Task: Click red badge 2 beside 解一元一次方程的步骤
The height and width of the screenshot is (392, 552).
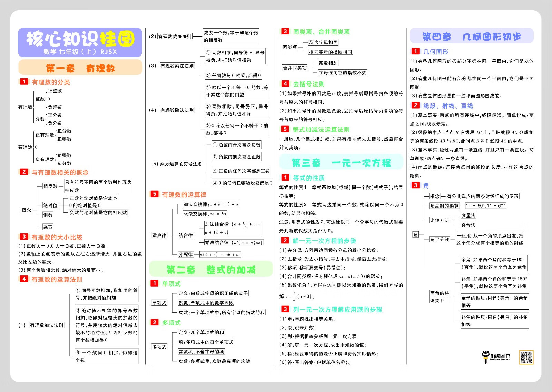Action: (x=285, y=240)
